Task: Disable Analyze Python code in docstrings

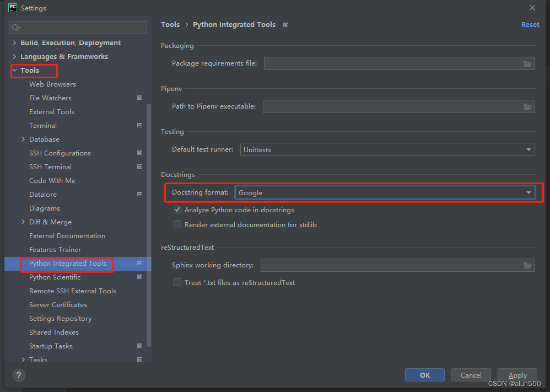Action: pos(177,210)
